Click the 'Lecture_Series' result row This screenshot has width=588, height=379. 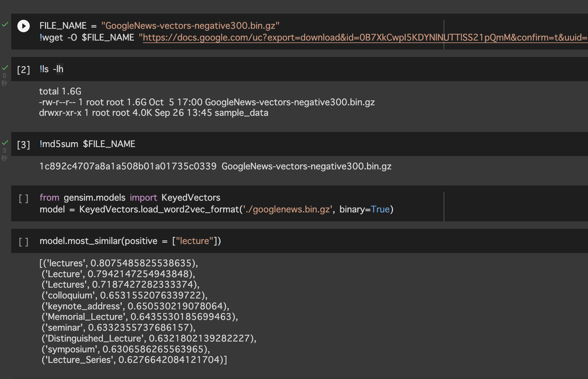pos(134,360)
